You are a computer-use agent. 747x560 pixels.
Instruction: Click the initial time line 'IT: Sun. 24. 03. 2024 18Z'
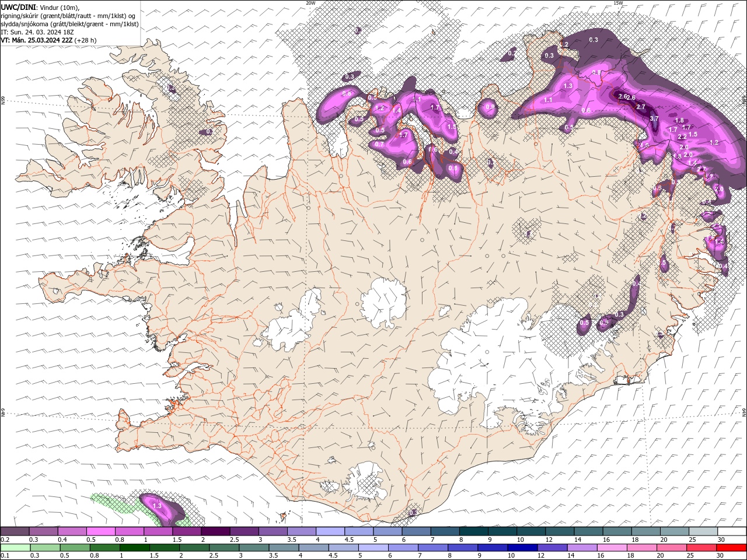point(37,32)
